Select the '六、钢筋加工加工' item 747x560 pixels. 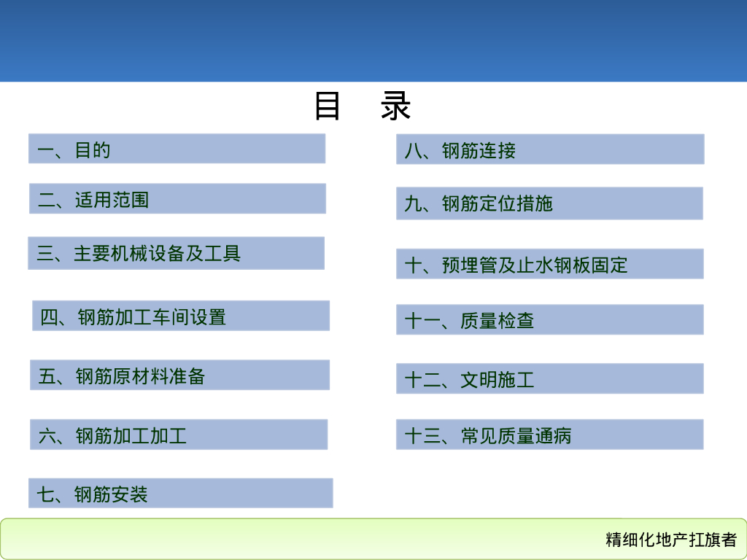[x=179, y=435]
